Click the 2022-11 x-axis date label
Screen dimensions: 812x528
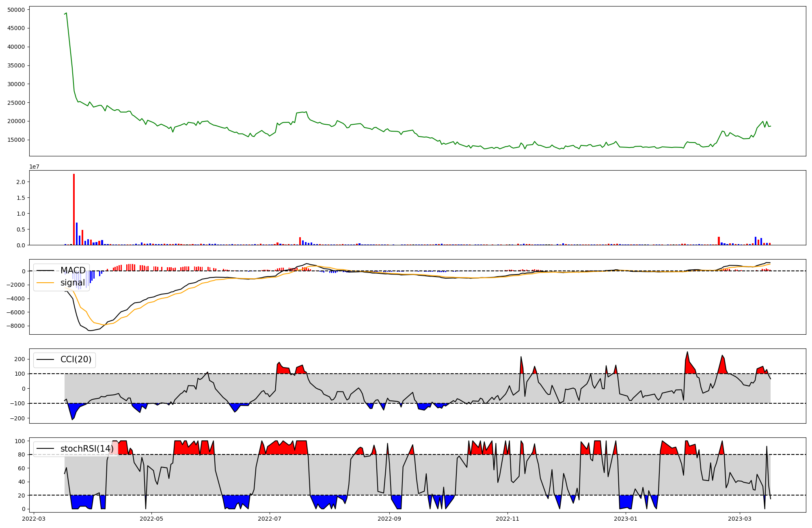(x=508, y=519)
